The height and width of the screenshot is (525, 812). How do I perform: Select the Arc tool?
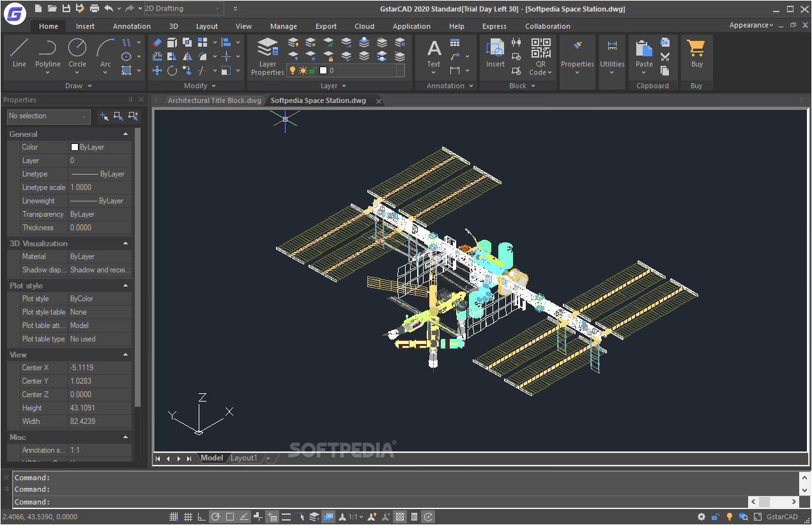coord(105,52)
